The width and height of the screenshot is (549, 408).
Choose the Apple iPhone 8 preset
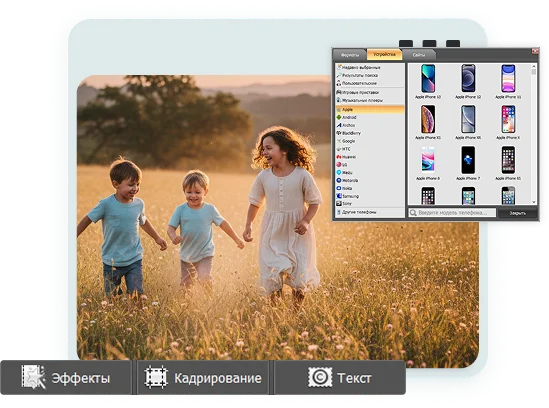(428, 163)
